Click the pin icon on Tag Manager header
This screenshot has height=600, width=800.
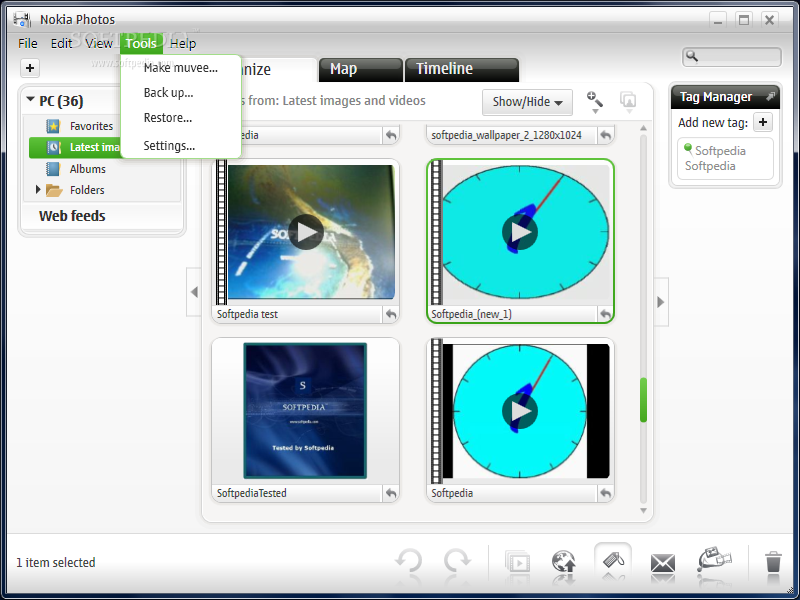pyautogui.click(x=770, y=96)
